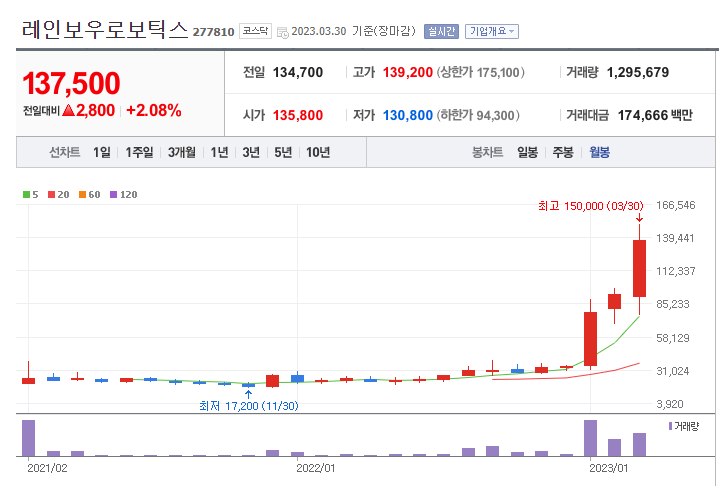
Task: Click the +2.08% change percentage
Action: tap(154, 110)
